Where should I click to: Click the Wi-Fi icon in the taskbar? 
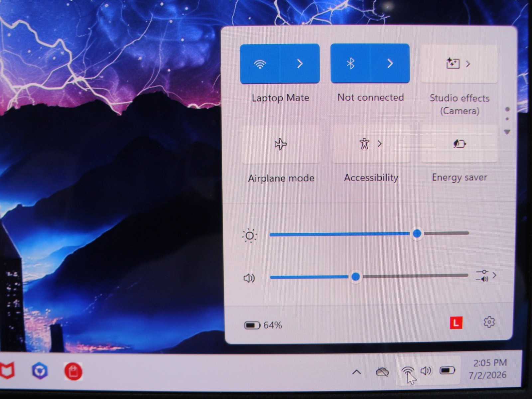408,371
